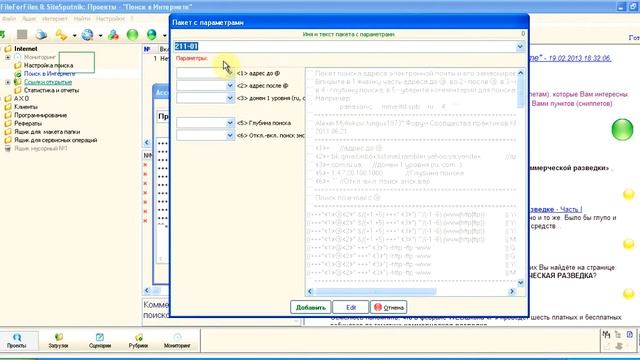
Task: Open dropdown for Глубина поиска parameter
Action: 230,123
